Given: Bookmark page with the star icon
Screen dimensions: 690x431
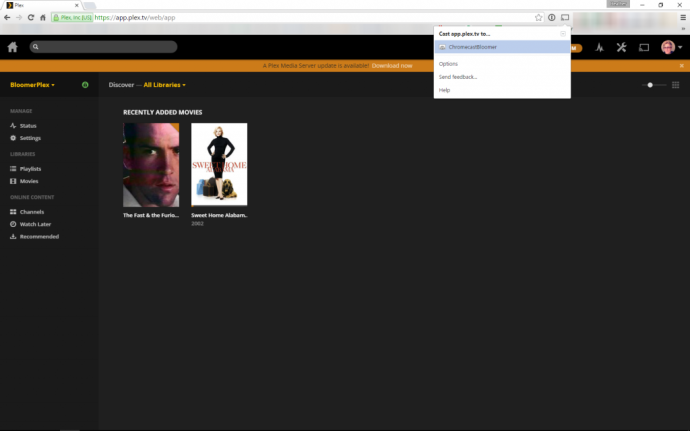Looking at the screenshot, I should click(538, 17).
